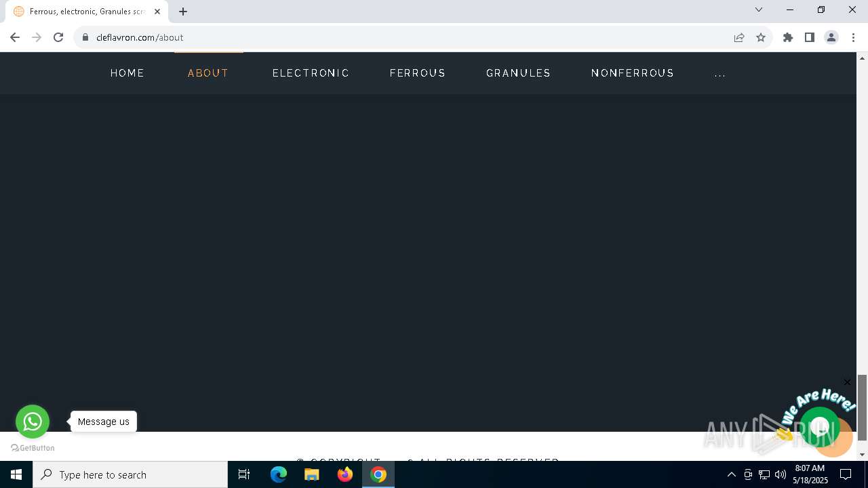Image resolution: width=868 pixels, height=488 pixels.
Task: Click the page vertical scrollbar thumb
Action: tap(862, 407)
